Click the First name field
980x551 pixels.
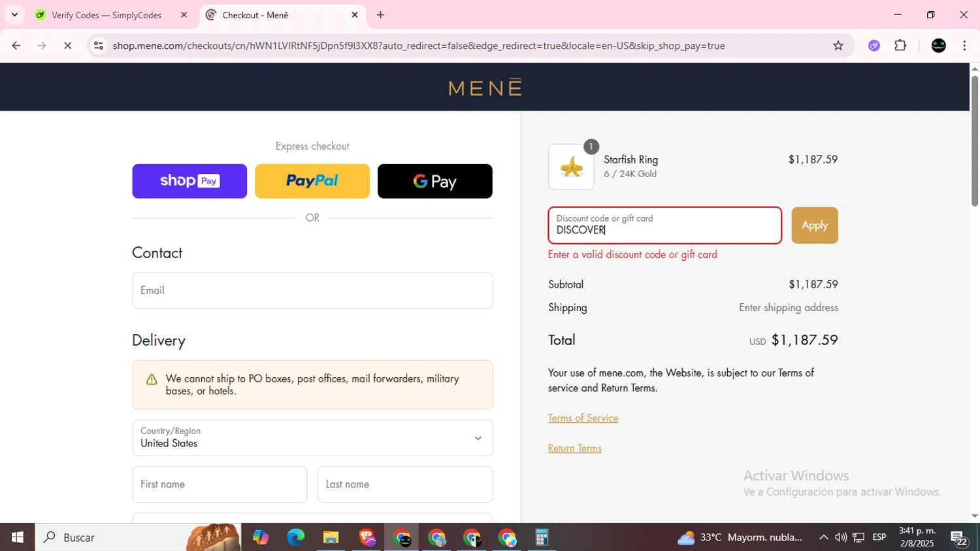[220, 484]
